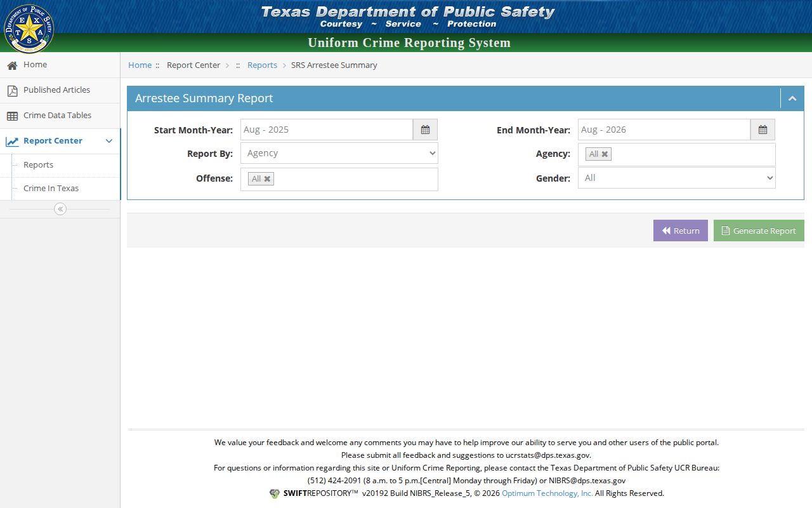Collapse the sidebar with double-arrow button

(x=60, y=209)
